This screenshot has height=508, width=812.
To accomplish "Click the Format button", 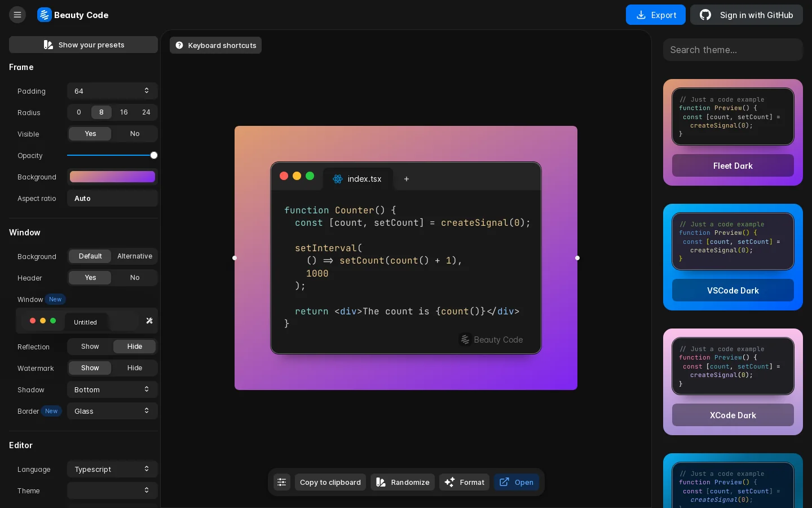I will tap(464, 482).
